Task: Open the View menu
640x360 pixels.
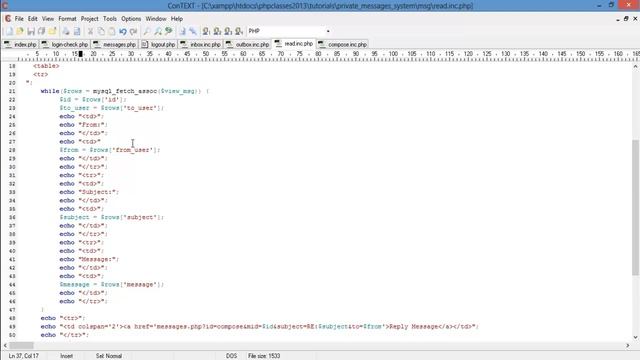Action: click(x=48, y=19)
